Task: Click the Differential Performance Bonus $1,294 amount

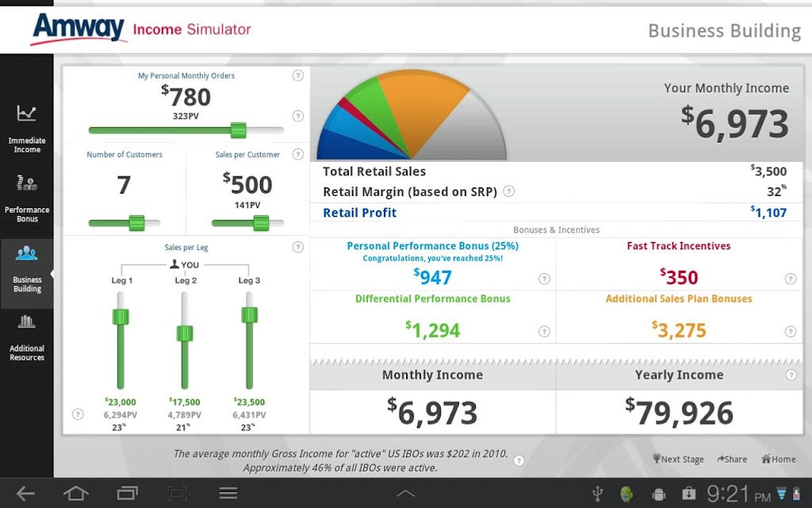Action: [432, 329]
